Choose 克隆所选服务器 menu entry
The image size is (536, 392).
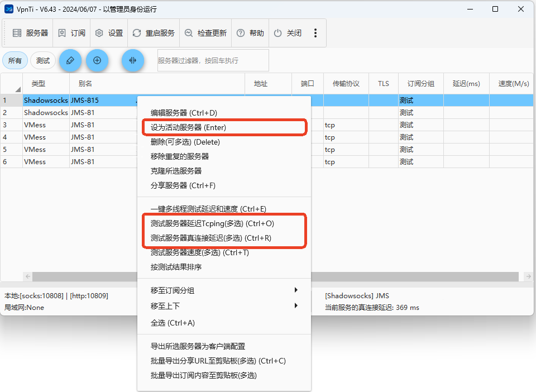pyautogui.click(x=224, y=171)
